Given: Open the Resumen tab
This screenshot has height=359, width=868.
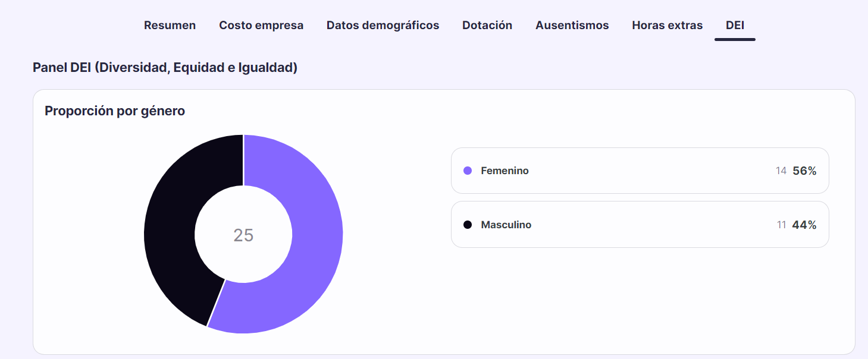Looking at the screenshot, I should click(170, 26).
